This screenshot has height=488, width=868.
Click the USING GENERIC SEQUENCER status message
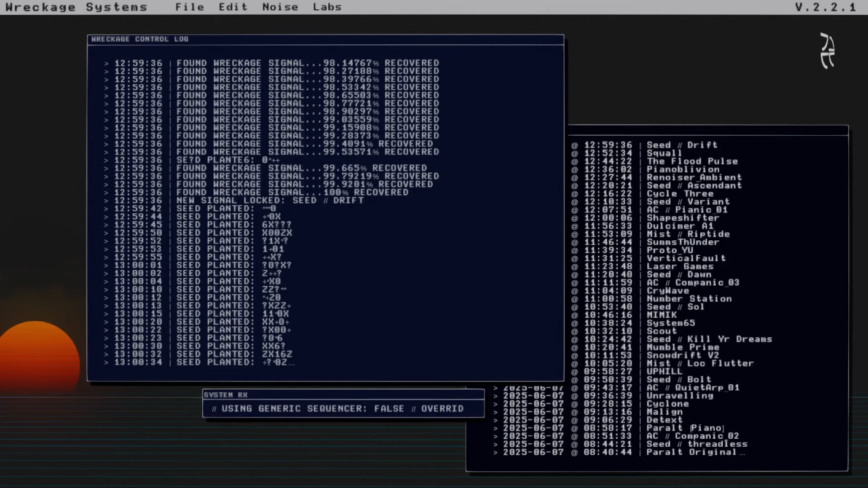(337, 409)
